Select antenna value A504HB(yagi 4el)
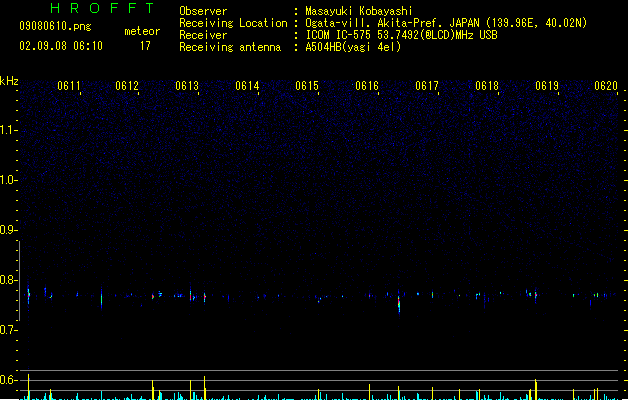The height and width of the screenshot is (400, 629). coord(353,47)
